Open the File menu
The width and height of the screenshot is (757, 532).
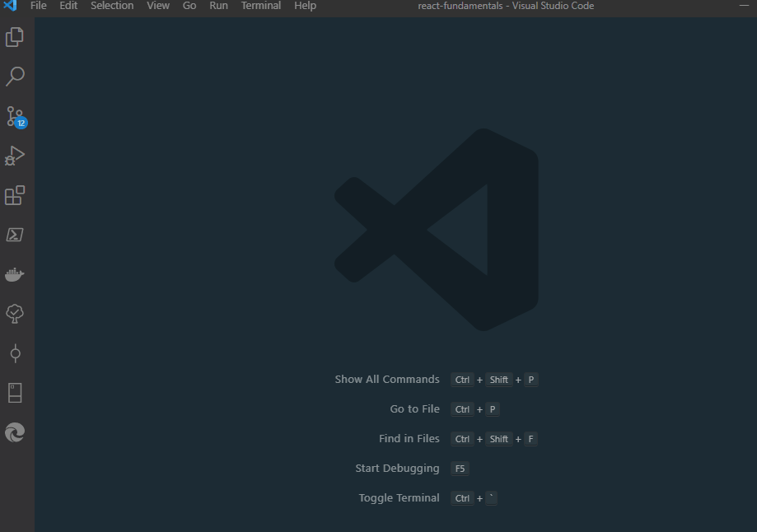point(38,6)
